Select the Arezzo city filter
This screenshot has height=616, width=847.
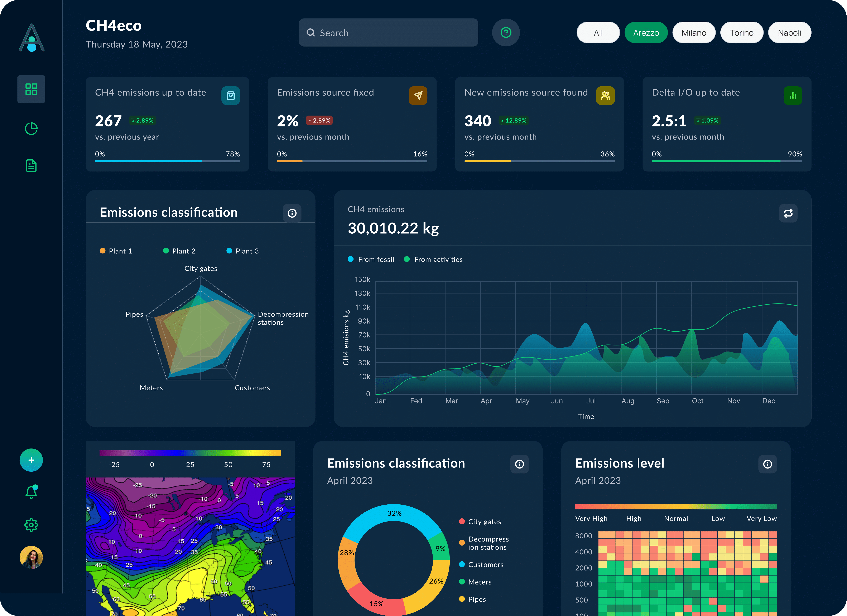(x=646, y=33)
